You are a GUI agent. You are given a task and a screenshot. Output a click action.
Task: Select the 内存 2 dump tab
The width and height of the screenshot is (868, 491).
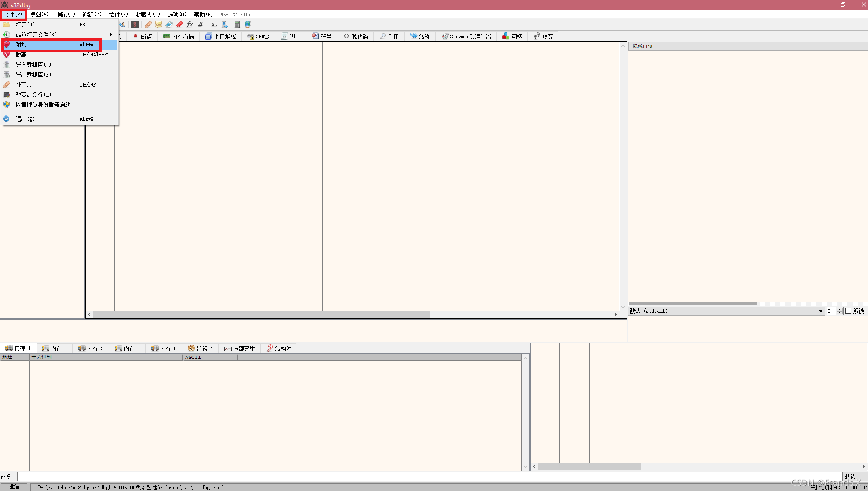55,348
